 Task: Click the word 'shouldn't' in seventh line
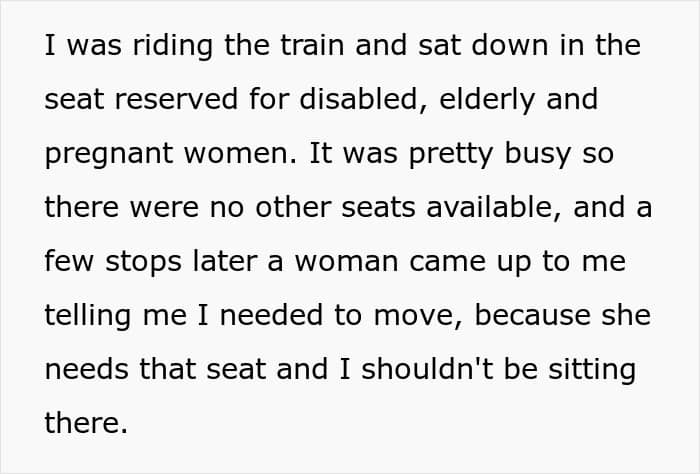click(427, 369)
